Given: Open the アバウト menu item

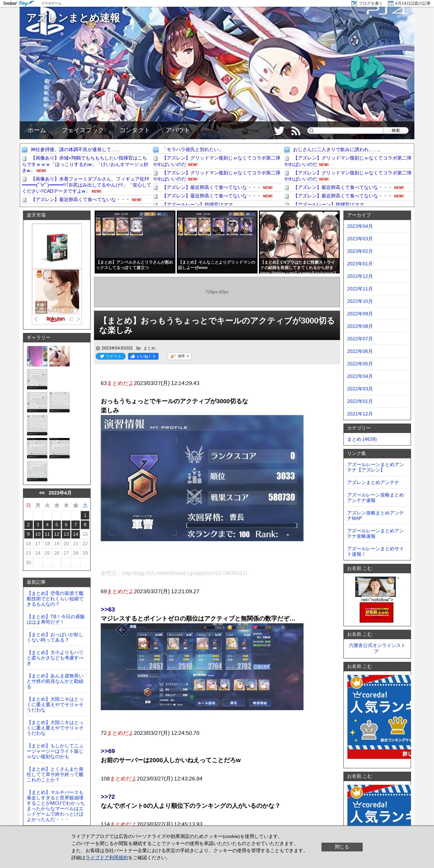Looking at the screenshot, I should [x=178, y=130].
